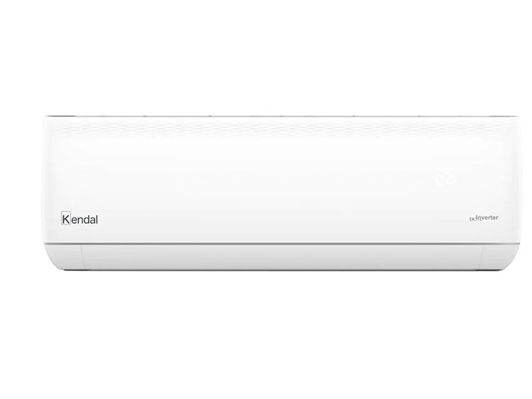Click the faint 88 temperature display digits
Screen dimensions: 532x399
pyautogui.click(x=446, y=178)
